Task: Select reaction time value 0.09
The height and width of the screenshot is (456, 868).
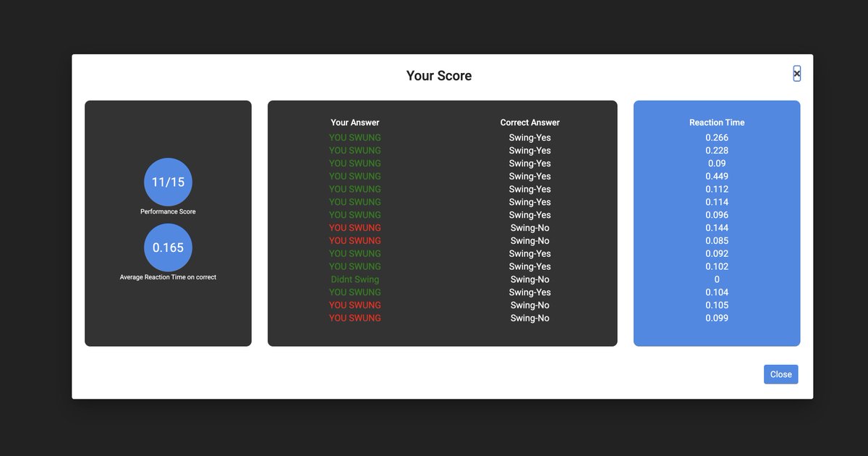Action: click(717, 164)
